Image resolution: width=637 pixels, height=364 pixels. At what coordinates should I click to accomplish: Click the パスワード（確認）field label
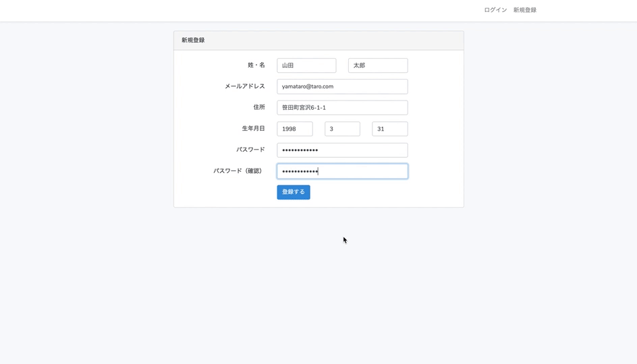point(239,171)
